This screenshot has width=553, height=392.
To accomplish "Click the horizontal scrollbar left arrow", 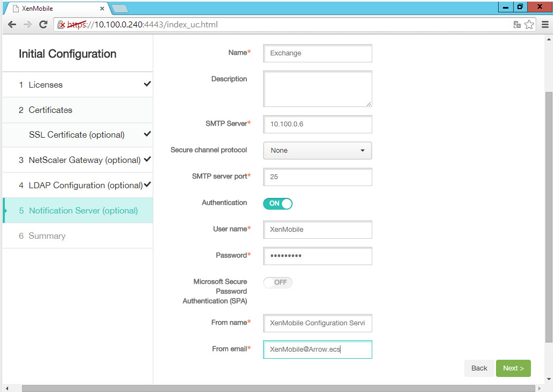I will point(6,388).
